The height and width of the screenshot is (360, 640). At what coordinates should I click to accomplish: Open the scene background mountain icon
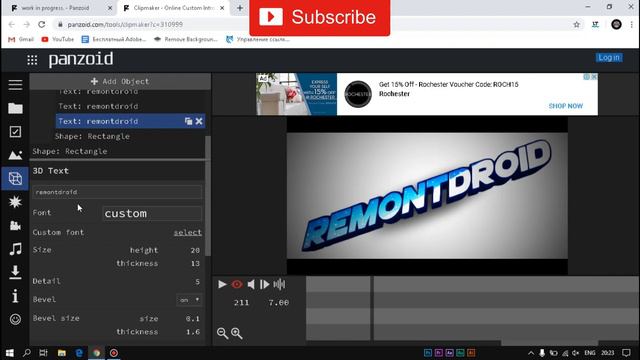(x=15, y=155)
